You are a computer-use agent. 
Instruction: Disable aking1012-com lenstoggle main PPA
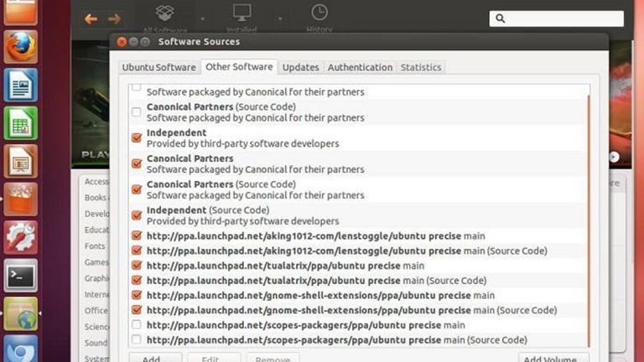(x=137, y=235)
